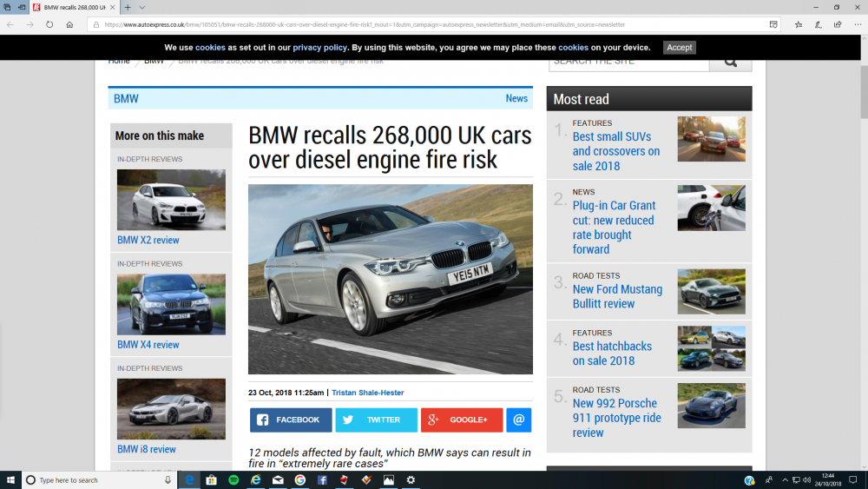
Task: Click the browser Forward arrow
Action: (x=30, y=24)
